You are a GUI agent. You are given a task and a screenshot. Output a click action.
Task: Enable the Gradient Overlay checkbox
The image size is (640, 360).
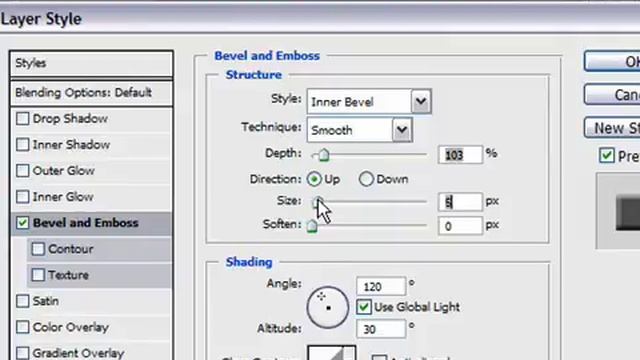click(22, 353)
